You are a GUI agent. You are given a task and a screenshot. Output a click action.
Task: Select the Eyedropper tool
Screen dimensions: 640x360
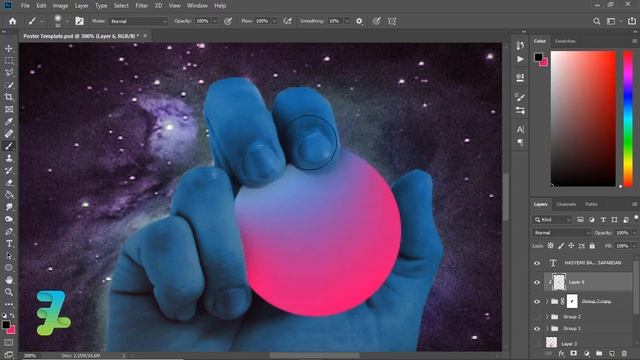pyautogui.click(x=9, y=121)
